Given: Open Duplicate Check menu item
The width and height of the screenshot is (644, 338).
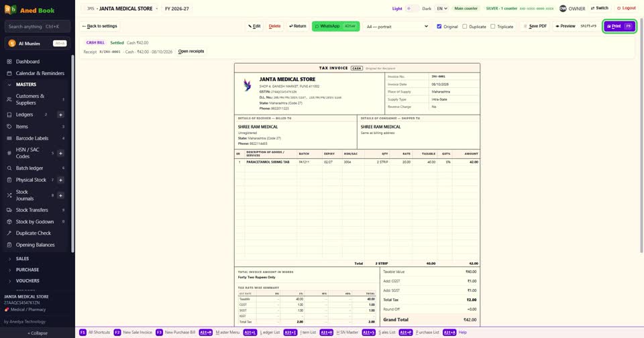Looking at the screenshot, I should (x=34, y=233).
